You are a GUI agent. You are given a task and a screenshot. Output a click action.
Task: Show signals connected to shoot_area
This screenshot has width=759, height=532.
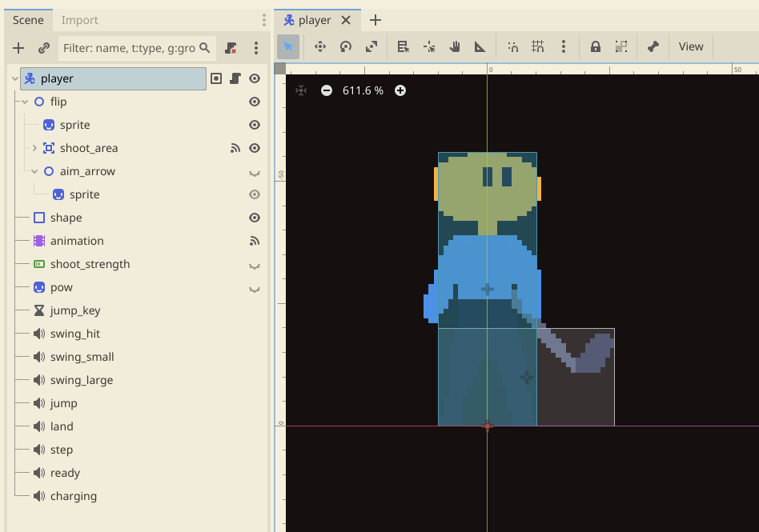tap(235, 148)
